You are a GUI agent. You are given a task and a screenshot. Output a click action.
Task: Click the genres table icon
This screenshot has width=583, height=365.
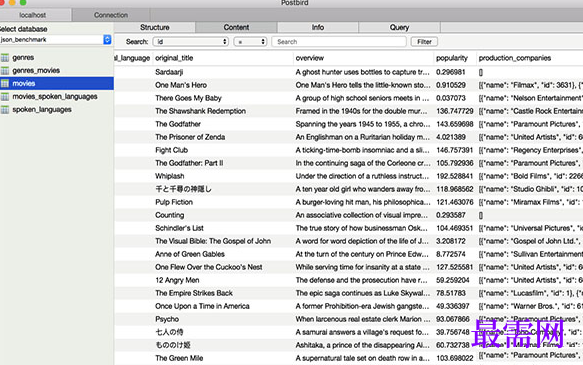coord(5,58)
